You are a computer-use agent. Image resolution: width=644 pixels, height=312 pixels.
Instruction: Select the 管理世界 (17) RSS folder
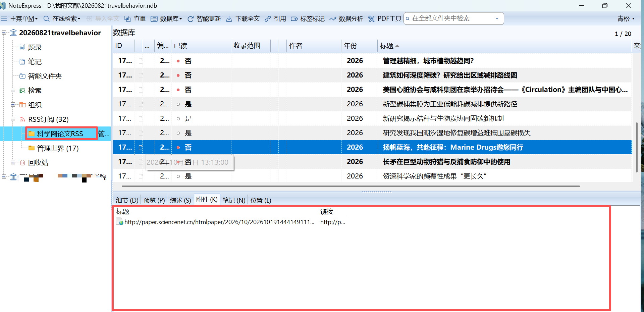point(58,148)
